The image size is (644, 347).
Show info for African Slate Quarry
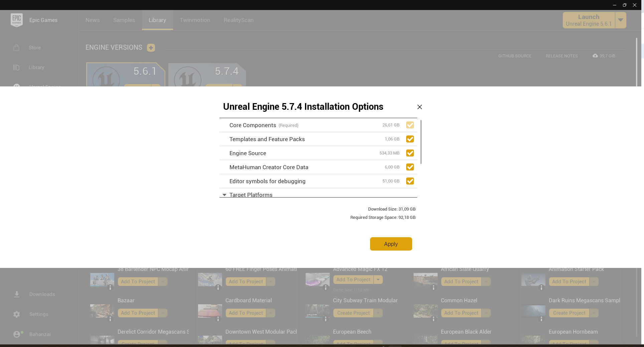pos(434,287)
